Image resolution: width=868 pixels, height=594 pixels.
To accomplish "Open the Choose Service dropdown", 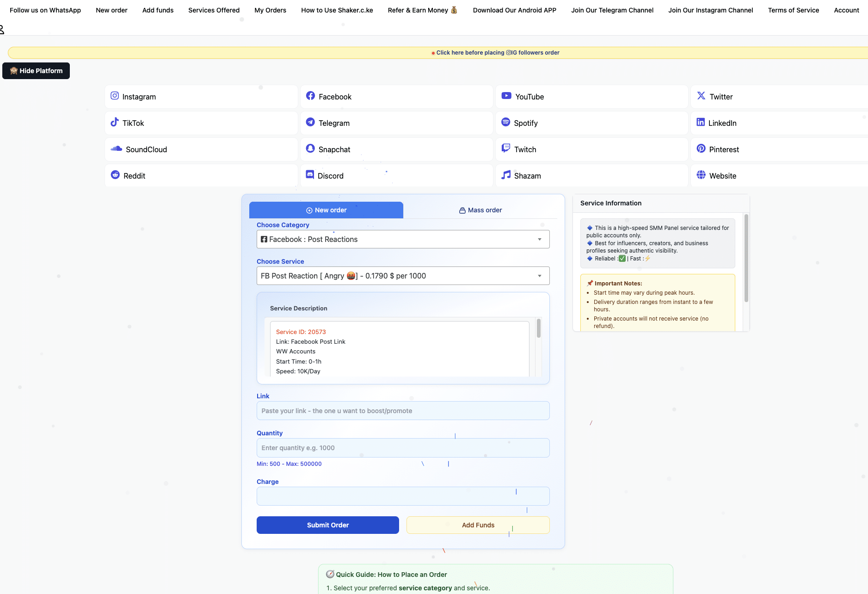I will (403, 276).
